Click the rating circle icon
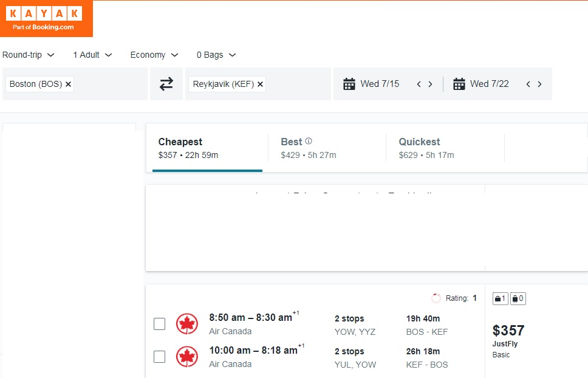The width and height of the screenshot is (588, 378). (x=436, y=298)
